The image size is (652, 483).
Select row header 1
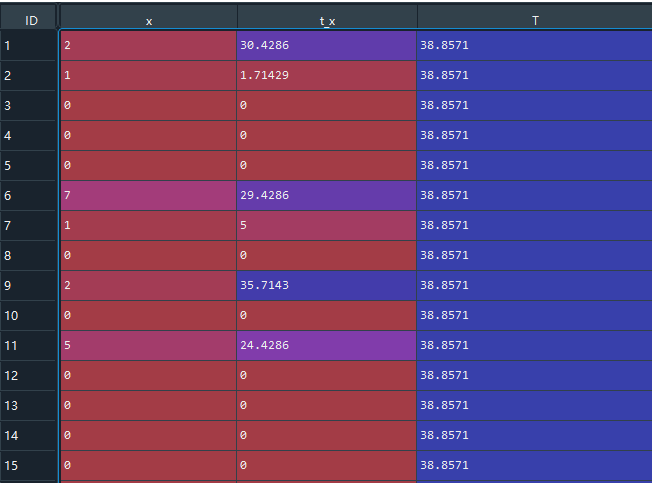(x=28, y=45)
